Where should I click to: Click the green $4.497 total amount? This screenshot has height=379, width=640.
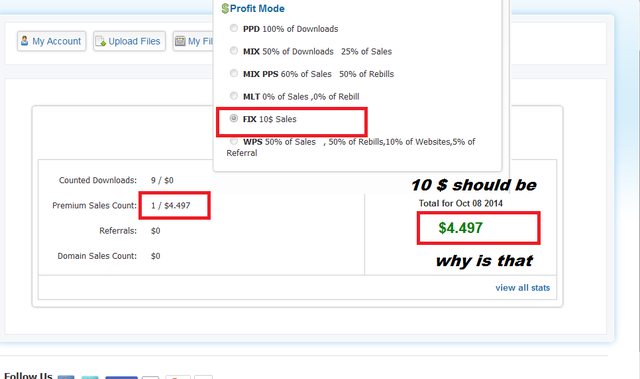pyautogui.click(x=460, y=228)
